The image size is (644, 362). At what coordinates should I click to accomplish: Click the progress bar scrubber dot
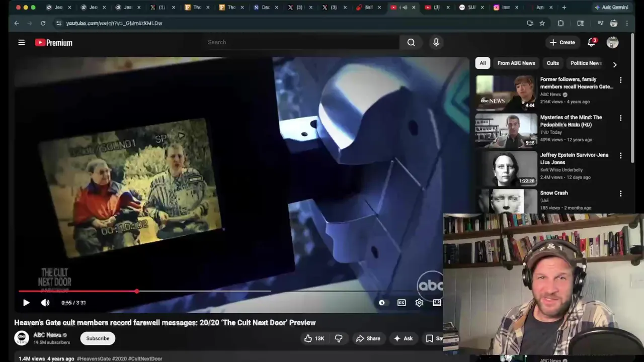coord(137,291)
